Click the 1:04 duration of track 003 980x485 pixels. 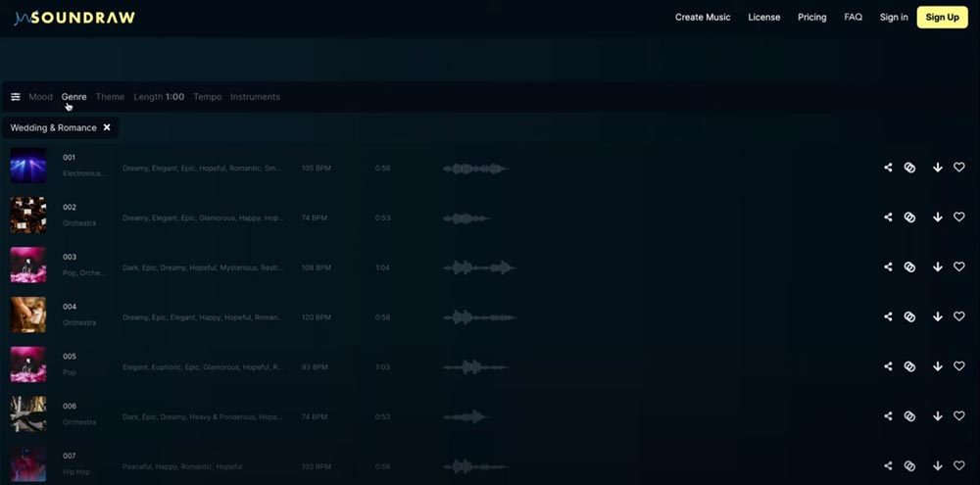382,267
